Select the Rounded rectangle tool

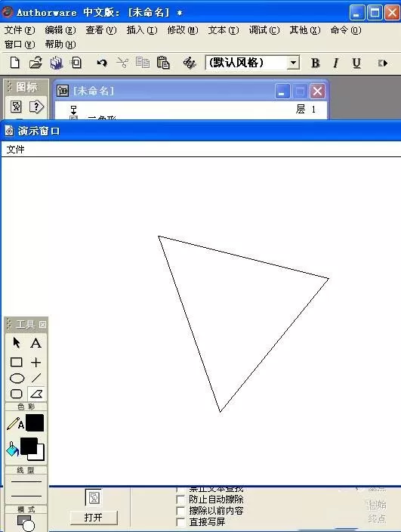point(17,394)
